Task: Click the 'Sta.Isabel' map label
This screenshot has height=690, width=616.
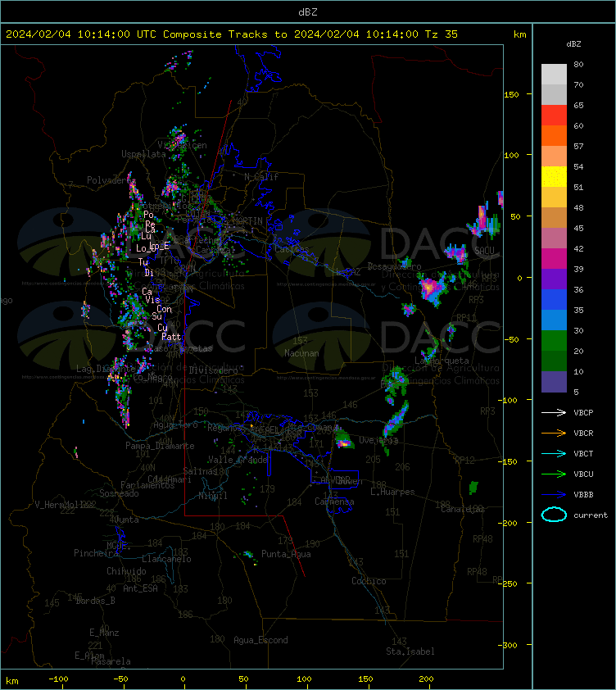Action: point(410,651)
